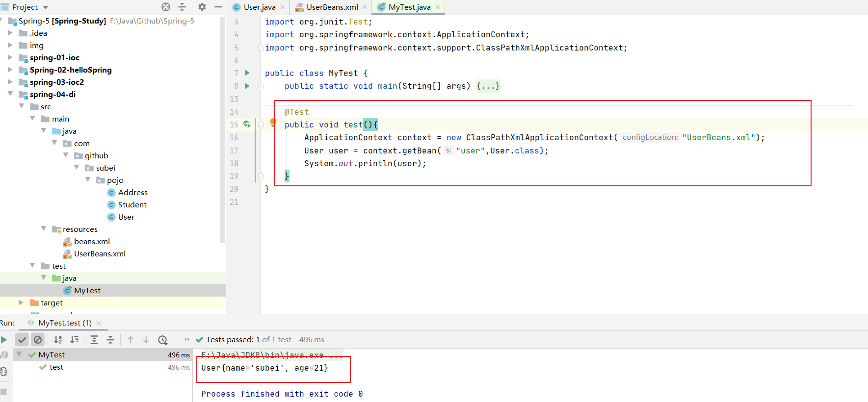
Task: Click the yellow intention lightbulb
Action: [x=273, y=122]
